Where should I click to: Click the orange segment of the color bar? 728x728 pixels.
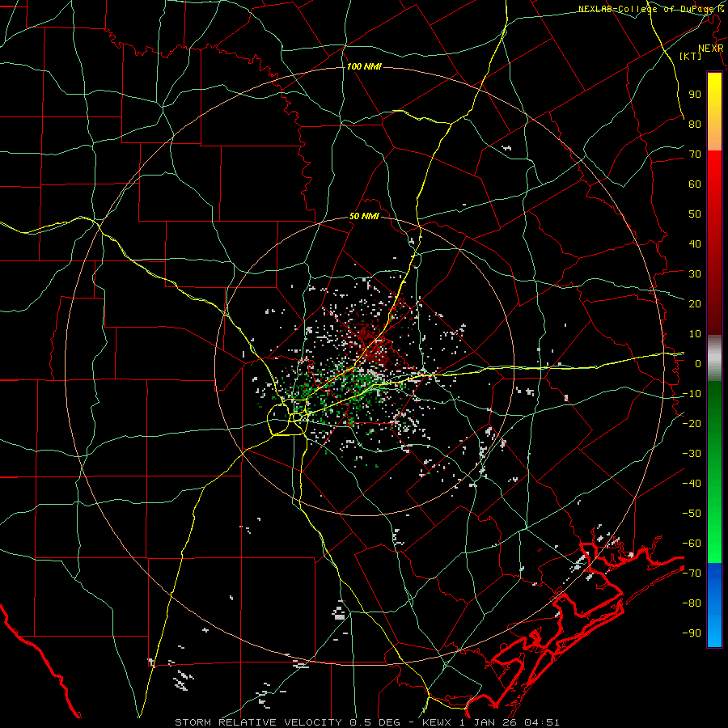[714, 137]
